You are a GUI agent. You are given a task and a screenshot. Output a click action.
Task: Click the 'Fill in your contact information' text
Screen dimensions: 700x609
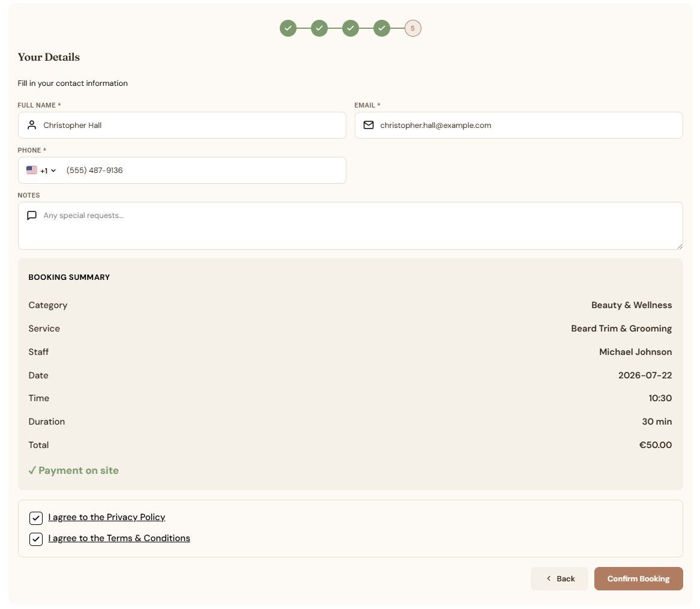tap(73, 83)
